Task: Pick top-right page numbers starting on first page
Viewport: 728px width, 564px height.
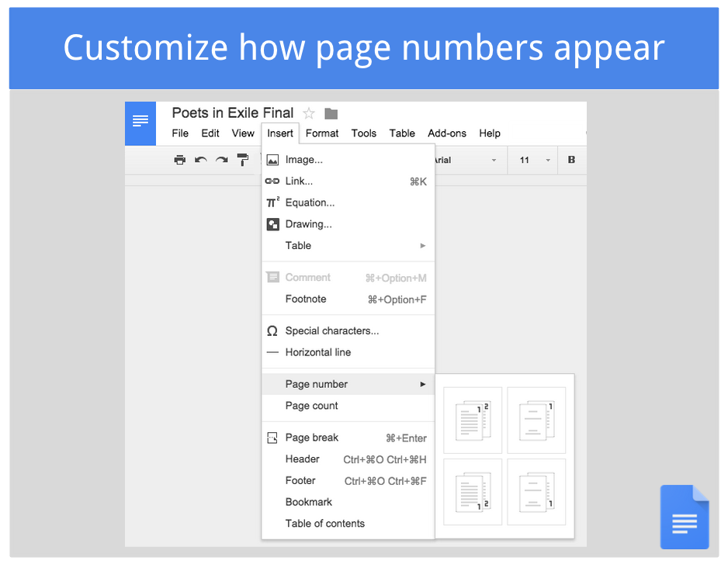Action: tap(473, 420)
